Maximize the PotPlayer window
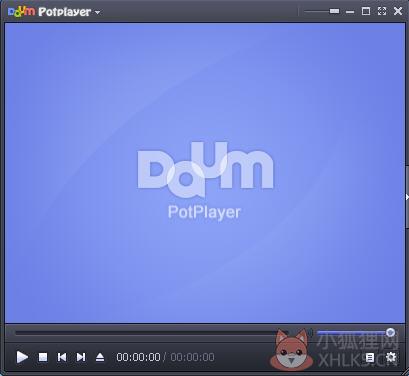 coord(366,11)
